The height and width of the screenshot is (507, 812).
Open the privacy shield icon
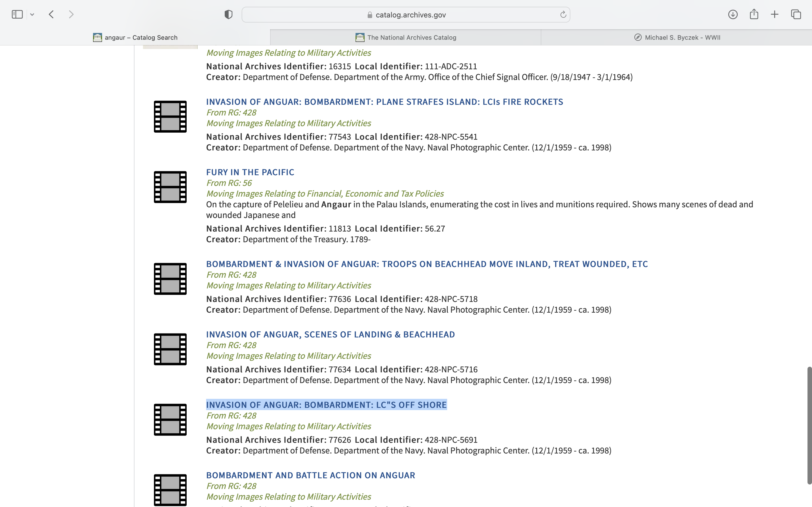coord(228,14)
